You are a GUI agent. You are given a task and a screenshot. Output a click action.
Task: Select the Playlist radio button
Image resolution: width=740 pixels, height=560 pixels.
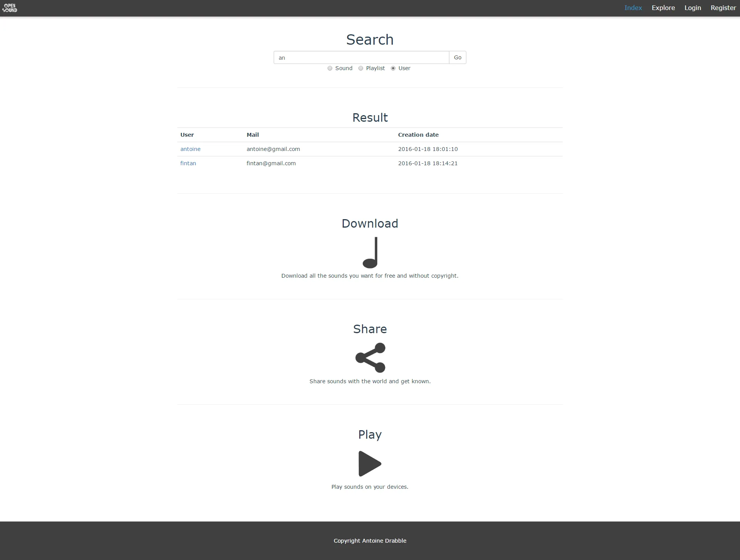361,68
